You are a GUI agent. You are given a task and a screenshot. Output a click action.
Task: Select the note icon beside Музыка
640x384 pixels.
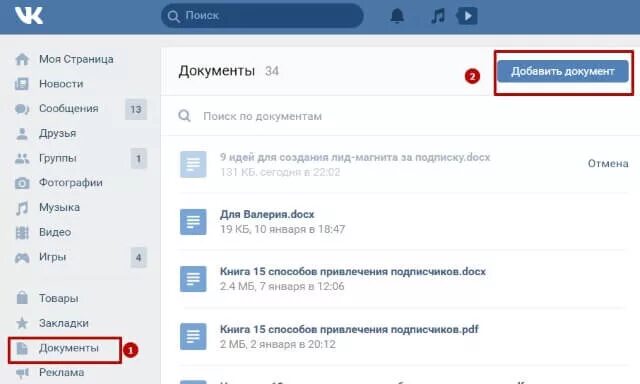pyautogui.click(x=22, y=208)
